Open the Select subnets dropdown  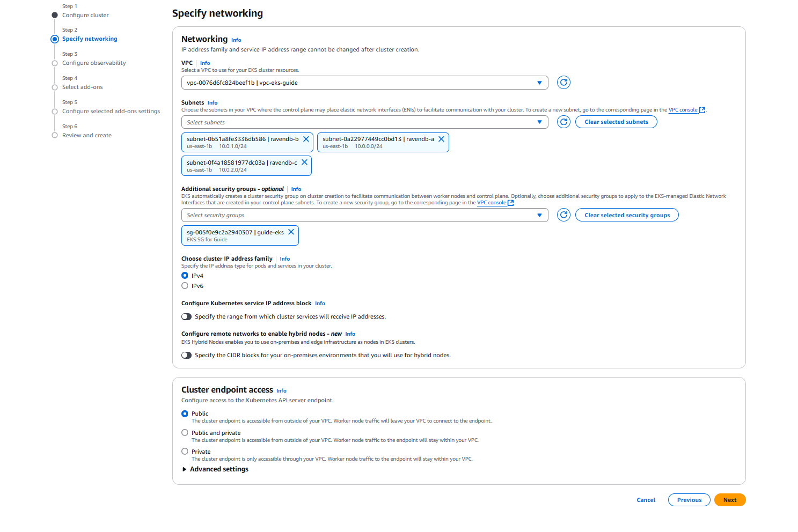tap(365, 122)
